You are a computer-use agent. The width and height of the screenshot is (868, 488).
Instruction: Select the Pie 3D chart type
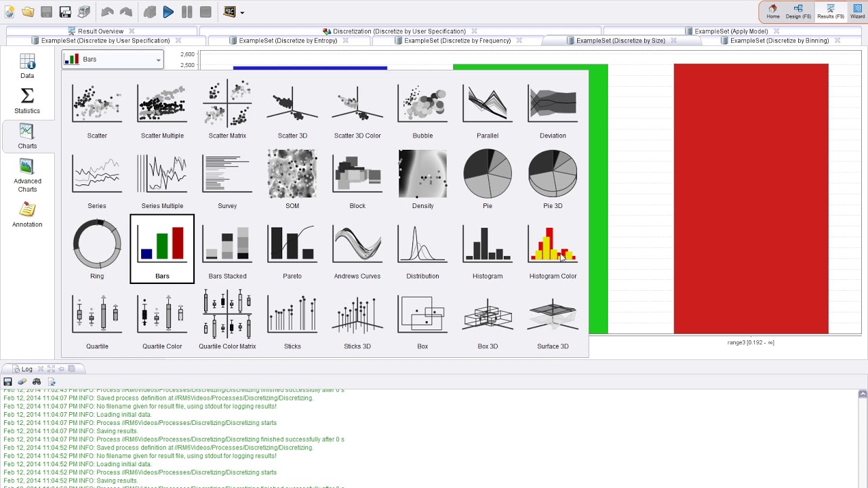point(553,180)
